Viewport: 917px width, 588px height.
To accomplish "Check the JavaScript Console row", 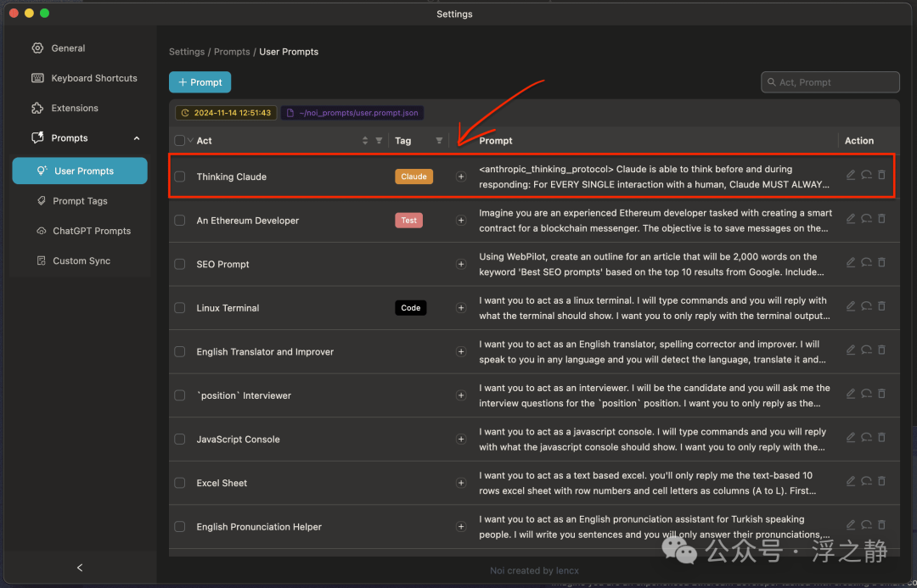I will click(x=180, y=439).
